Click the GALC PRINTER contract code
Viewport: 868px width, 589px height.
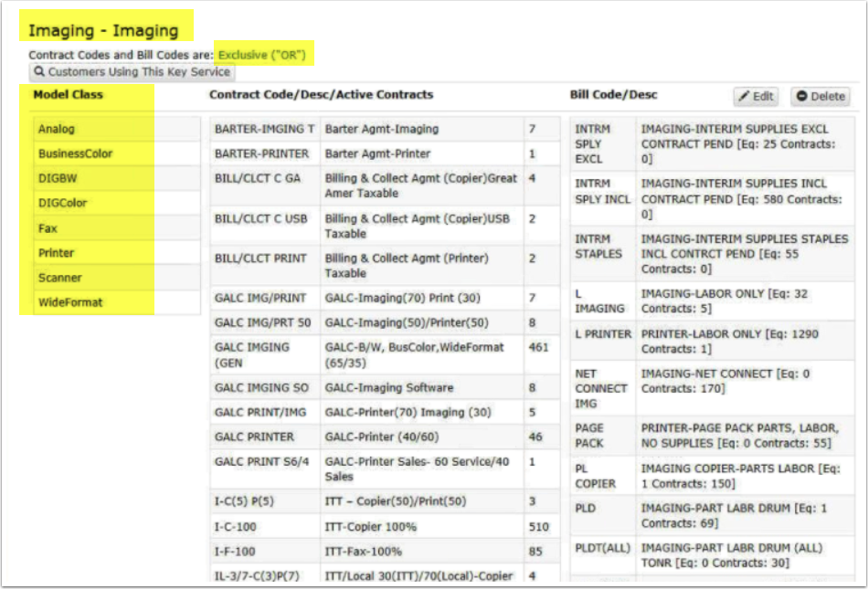[254, 436]
